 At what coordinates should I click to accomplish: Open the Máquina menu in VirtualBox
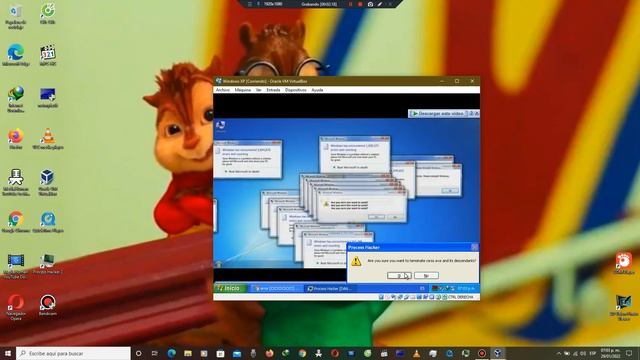242,90
